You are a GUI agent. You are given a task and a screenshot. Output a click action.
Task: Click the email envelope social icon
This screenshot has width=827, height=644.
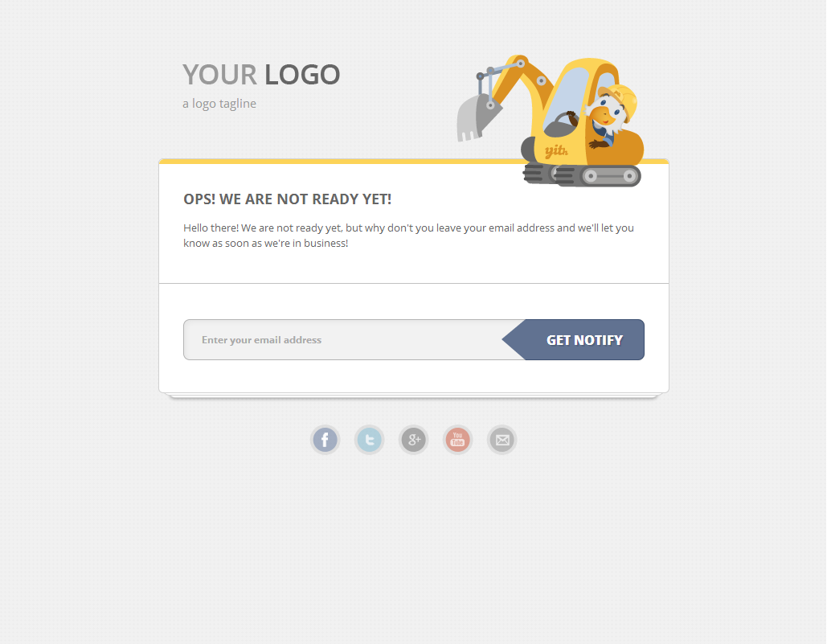pos(502,439)
